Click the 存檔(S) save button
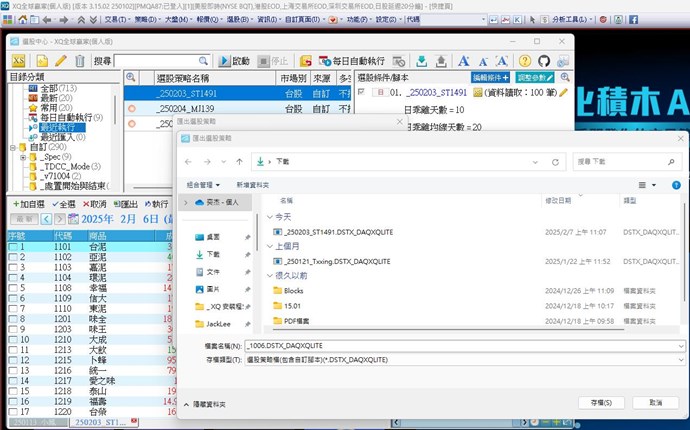The height and width of the screenshot is (430, 690). pyautogui.click(x=601, y=401)
